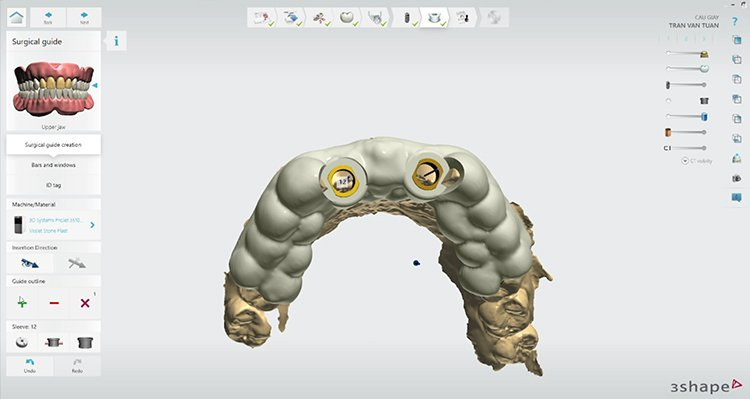The image size is (750, 399).
Task: Click the Visijet Stone Plast material link
Action: [x=48, y=231]
